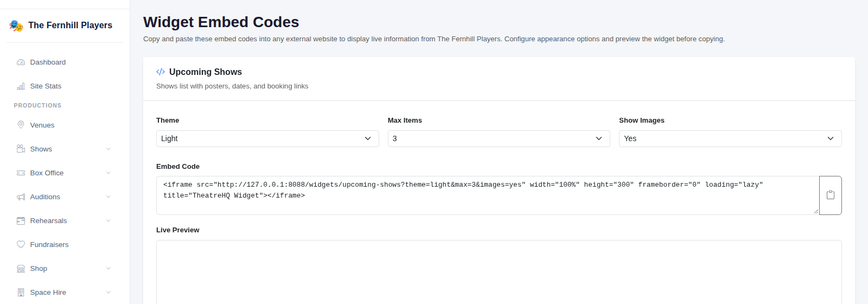Click the Live Preview frame area
Screen dimensions: 868x304
coord(499,272)
